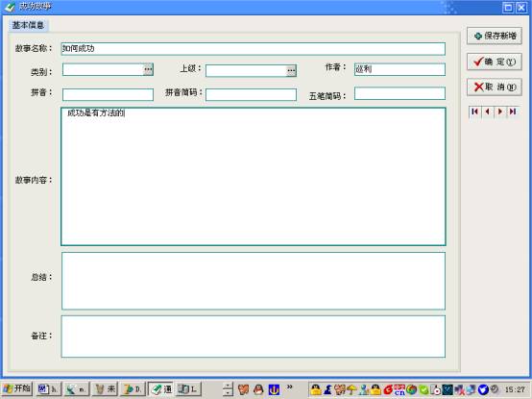The width and height of the screenshot is (532, 399).
Task: Jump to the first record arrow
Action: pos(475,112)
